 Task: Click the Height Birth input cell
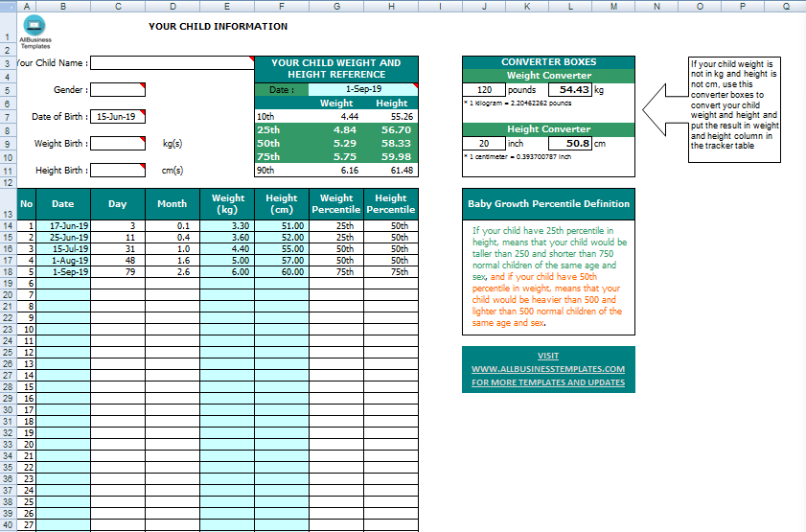118,170
